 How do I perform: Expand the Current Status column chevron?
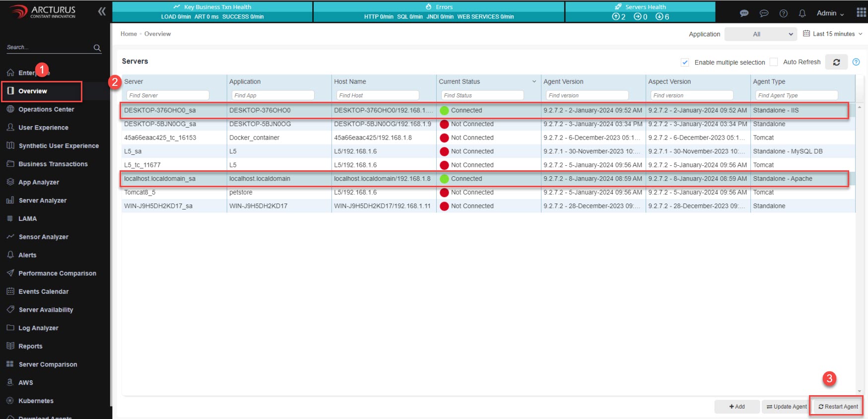pyautogui.click(x=534, y=81)
